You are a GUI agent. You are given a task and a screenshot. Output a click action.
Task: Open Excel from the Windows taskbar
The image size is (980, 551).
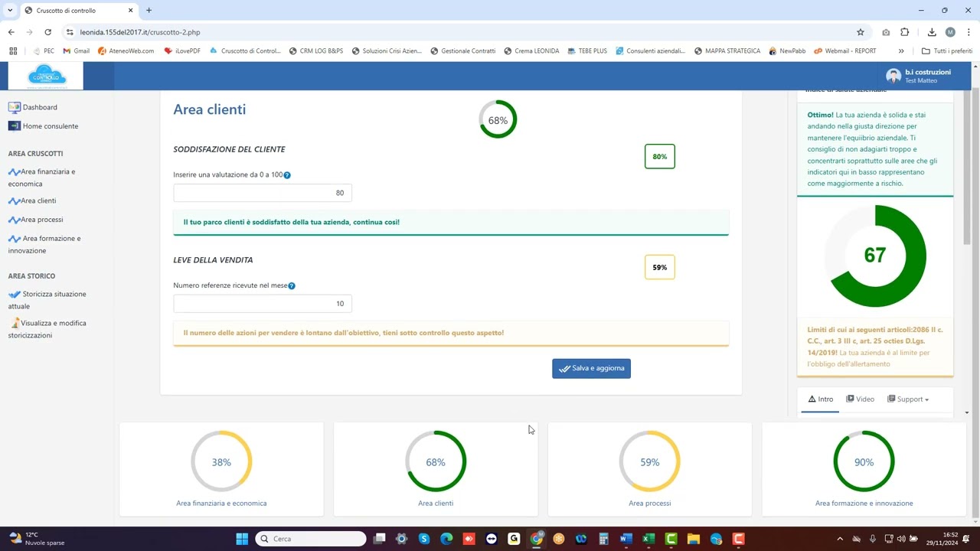(648, 539)
